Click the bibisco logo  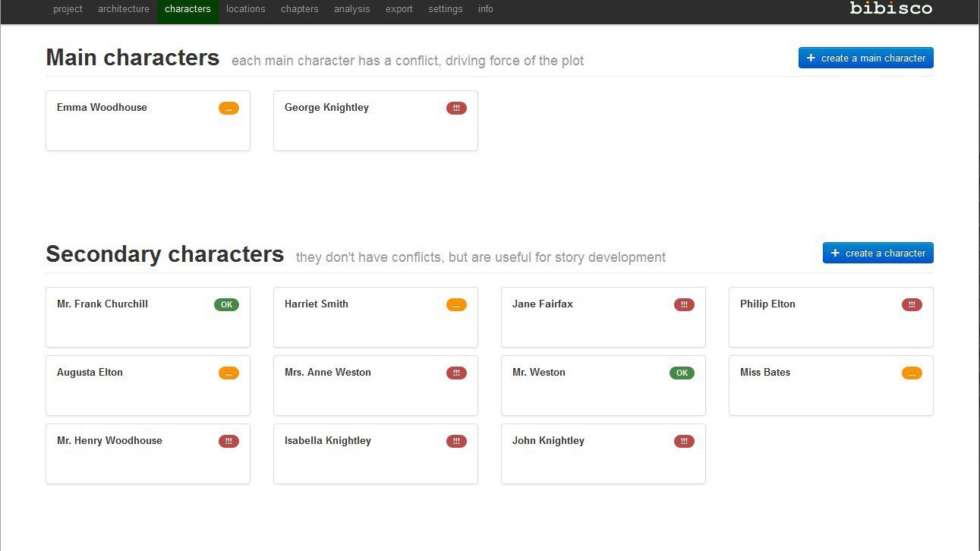pyautogui.click(x=891, y=8)
